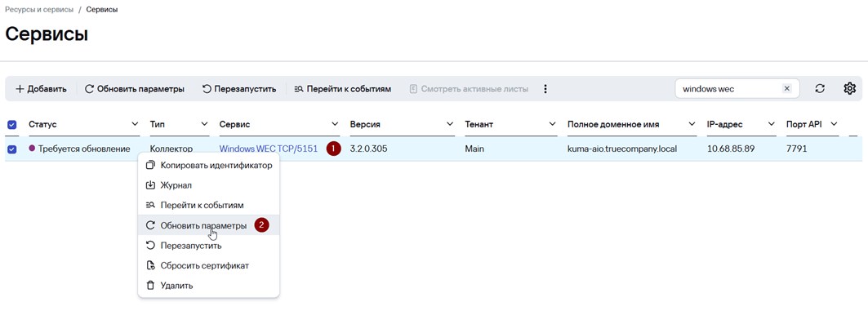Click the Сервисы breadcrumb item
This screenshot has height=311, width=868.
[x=102, y=10]
